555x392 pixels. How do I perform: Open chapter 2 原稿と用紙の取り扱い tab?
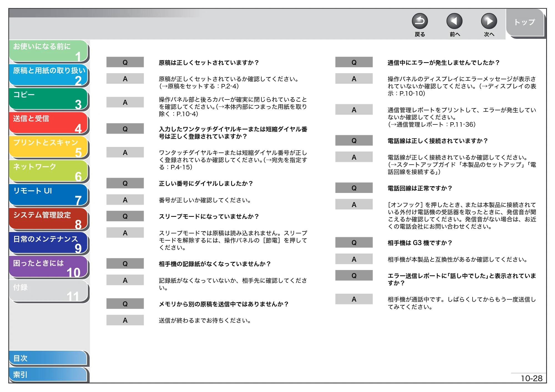pyautogui.click(x=49, y=75)
